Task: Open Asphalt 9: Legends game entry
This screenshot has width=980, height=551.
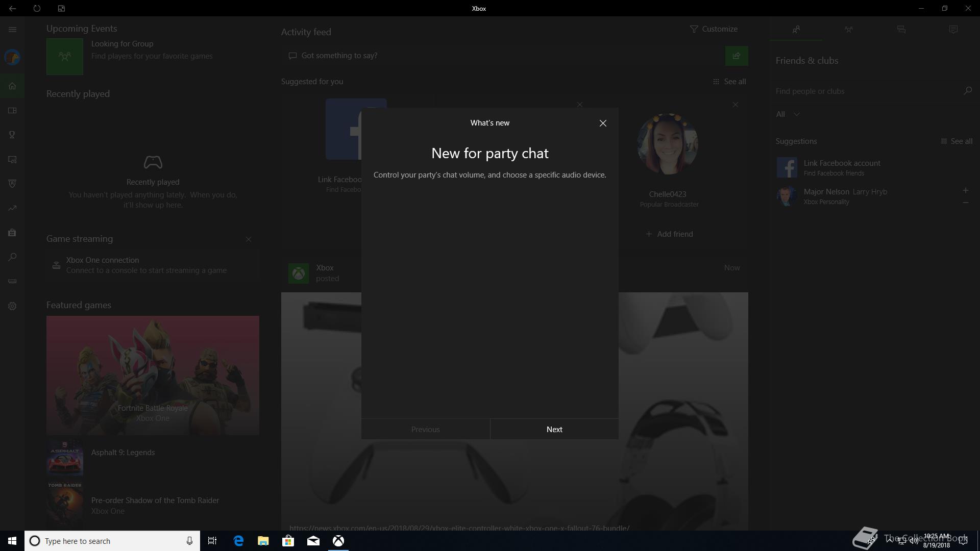Action: (x=153, y=457)
